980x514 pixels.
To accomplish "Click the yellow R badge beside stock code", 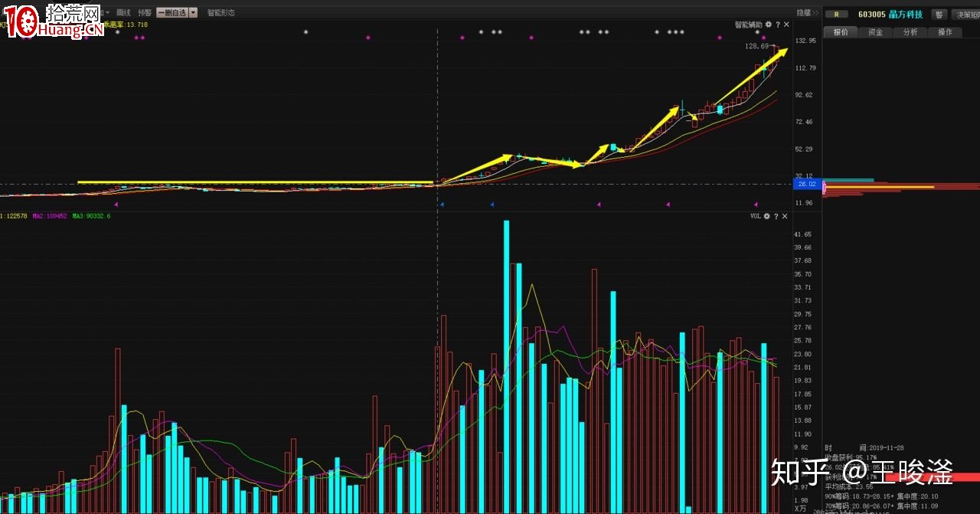I will click(837, 14).
